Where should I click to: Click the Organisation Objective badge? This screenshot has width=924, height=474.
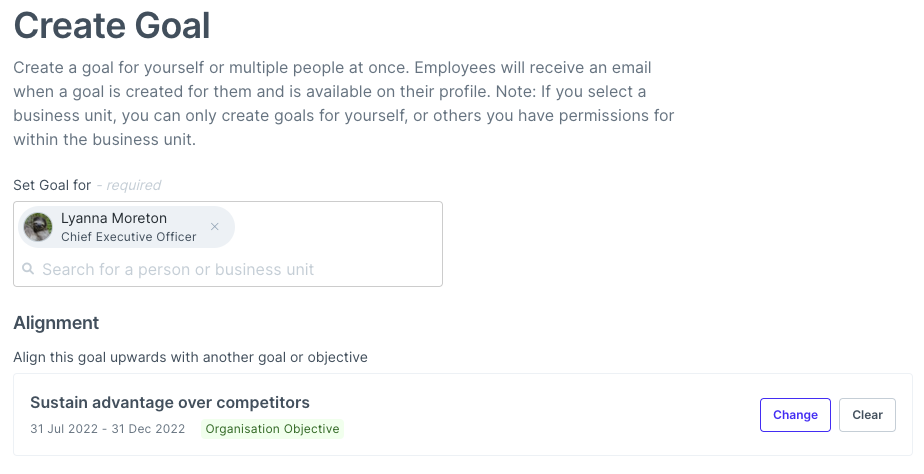click(272, 429)
